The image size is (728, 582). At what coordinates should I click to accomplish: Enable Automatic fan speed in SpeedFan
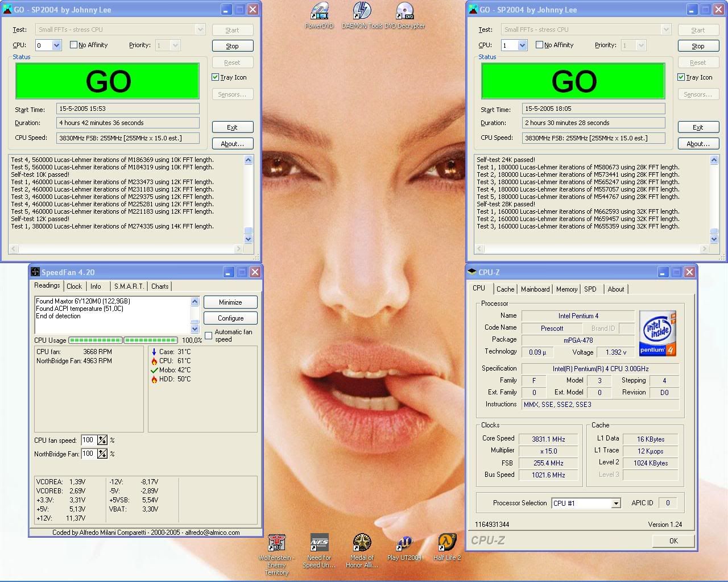tap(209, 336)
